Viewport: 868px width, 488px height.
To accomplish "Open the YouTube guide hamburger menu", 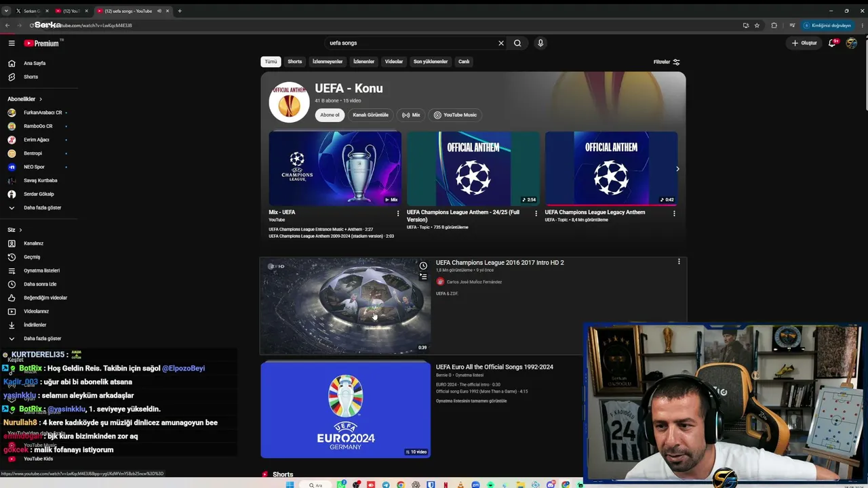I will (12, 43).
